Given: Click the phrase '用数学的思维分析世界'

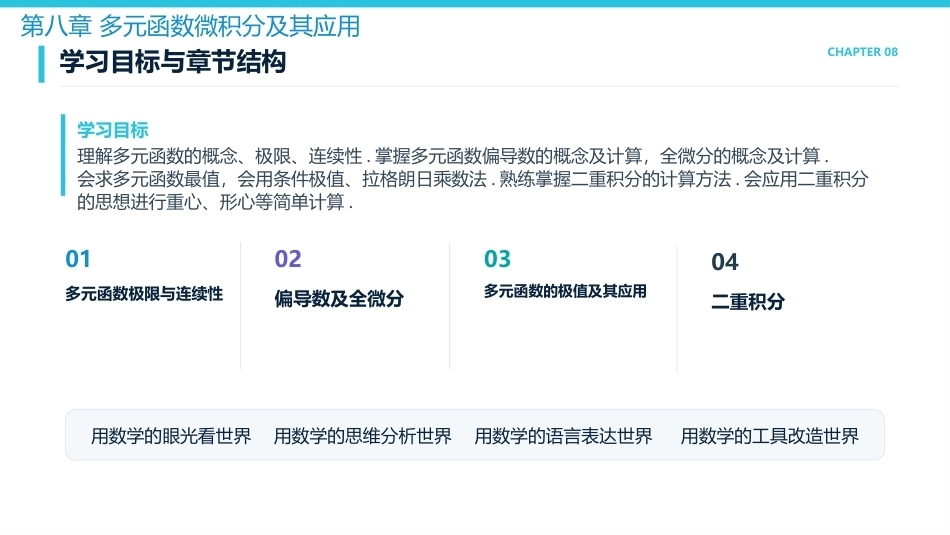Looking at the screenshot, I should coord(362,436).
